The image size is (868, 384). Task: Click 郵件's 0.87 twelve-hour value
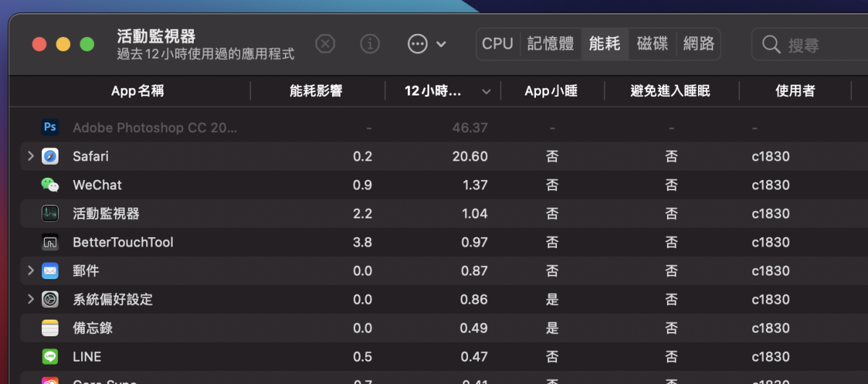(475, 271)
